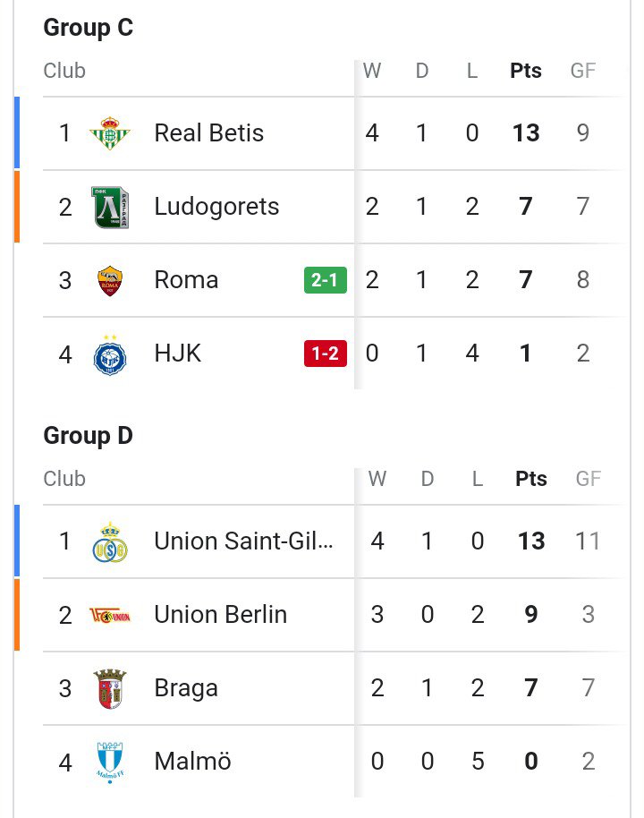The height and width of the screenshot is (818, 644).
Task: Click the Roma club crest
Action: pyautogui.click(x=109, y=281)
